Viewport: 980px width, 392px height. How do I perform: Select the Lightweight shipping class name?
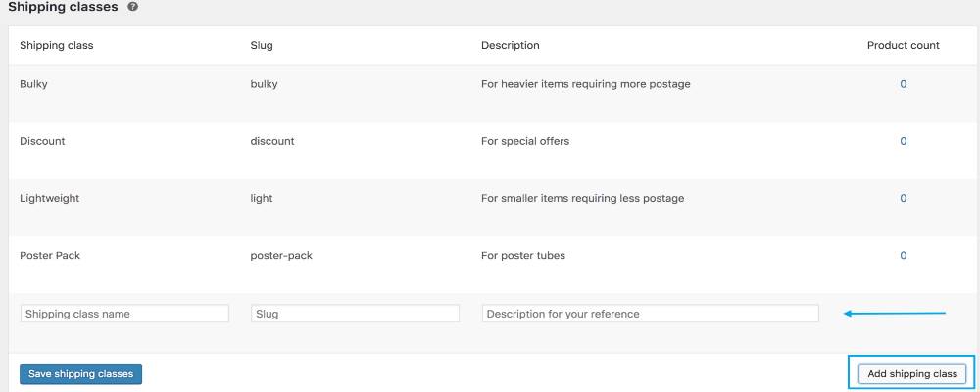pos(49,198)
